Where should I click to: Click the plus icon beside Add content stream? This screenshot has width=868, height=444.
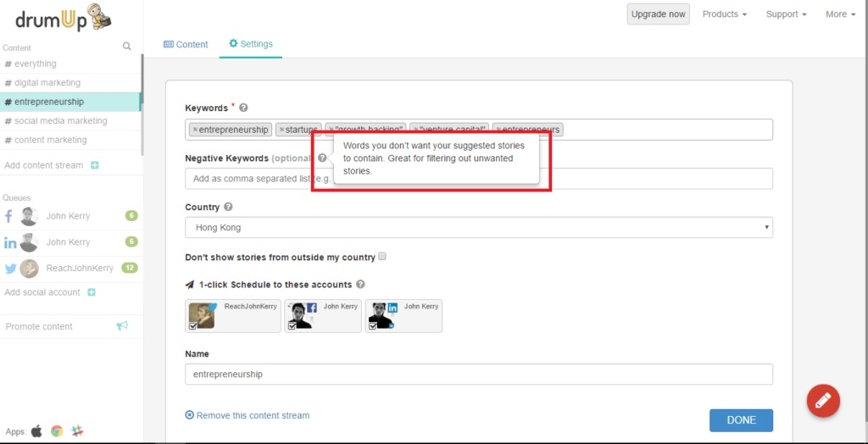coord(94,165)
